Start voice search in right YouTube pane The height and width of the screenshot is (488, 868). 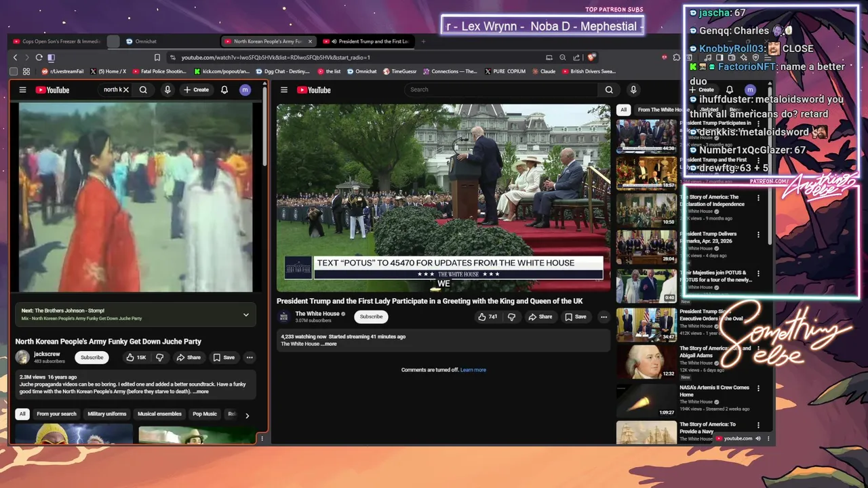point(633,89)
